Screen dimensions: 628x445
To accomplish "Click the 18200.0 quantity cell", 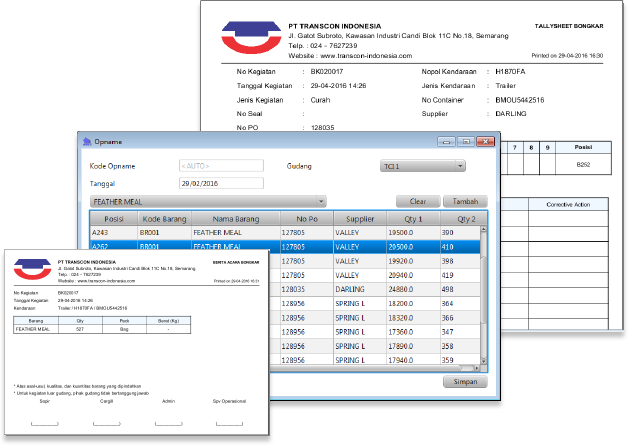I will 413,304.
